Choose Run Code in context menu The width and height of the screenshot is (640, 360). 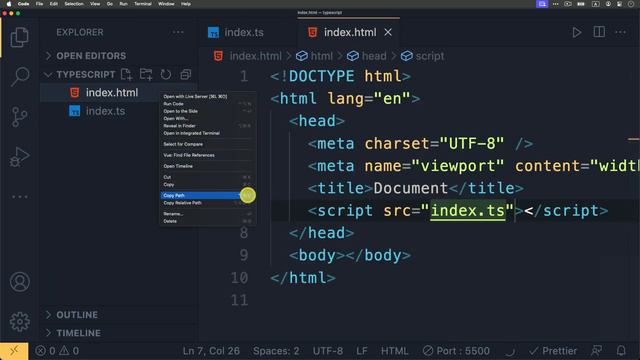click(x=207, y=104)
